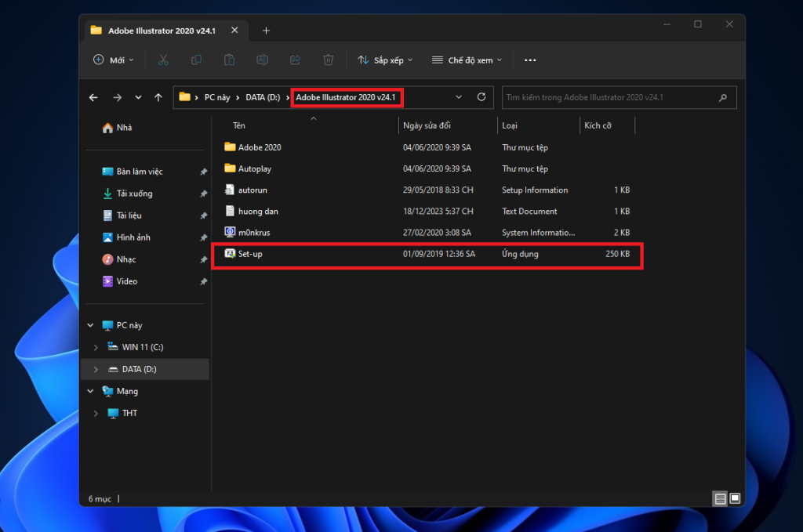Click the autorun file icon
803x532 pixels.
tap(230, 190)
